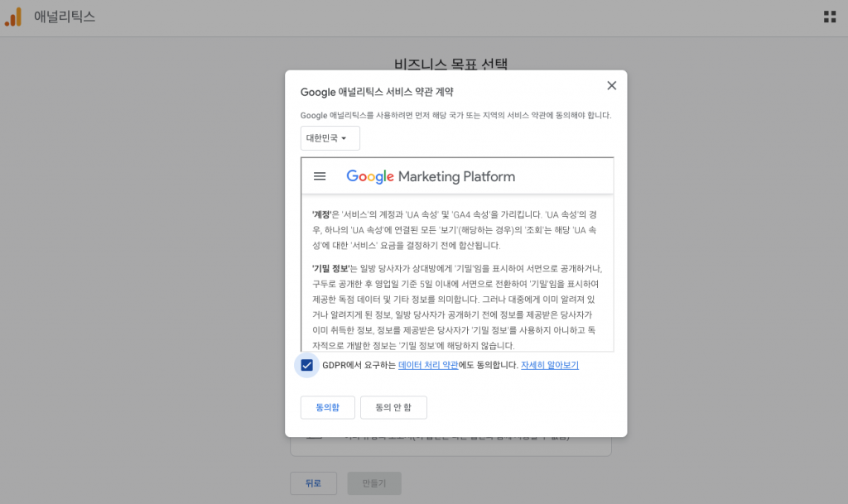
Task: Uncheck the GDPR data processing consent checkbox
Action: point(306,364)
